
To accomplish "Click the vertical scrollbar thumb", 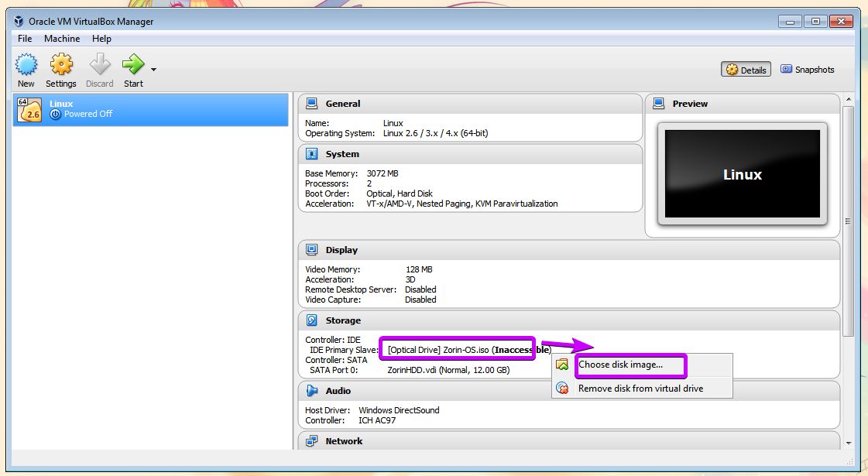I will (x=848, y=221).
